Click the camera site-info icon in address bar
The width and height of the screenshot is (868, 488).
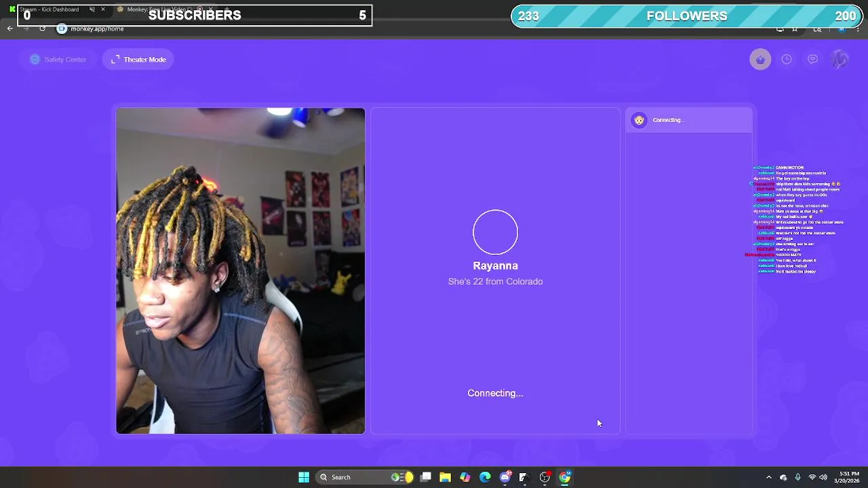[62, 28]
